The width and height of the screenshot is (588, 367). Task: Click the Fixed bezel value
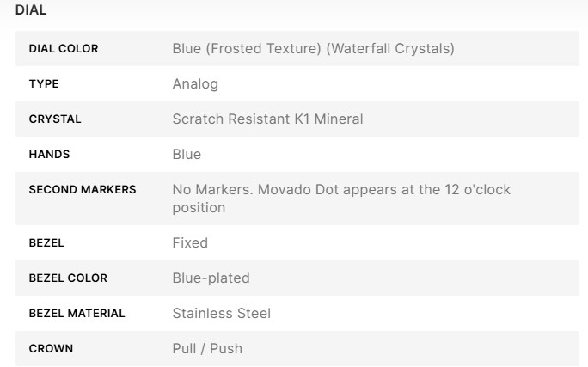click(190, 243)
